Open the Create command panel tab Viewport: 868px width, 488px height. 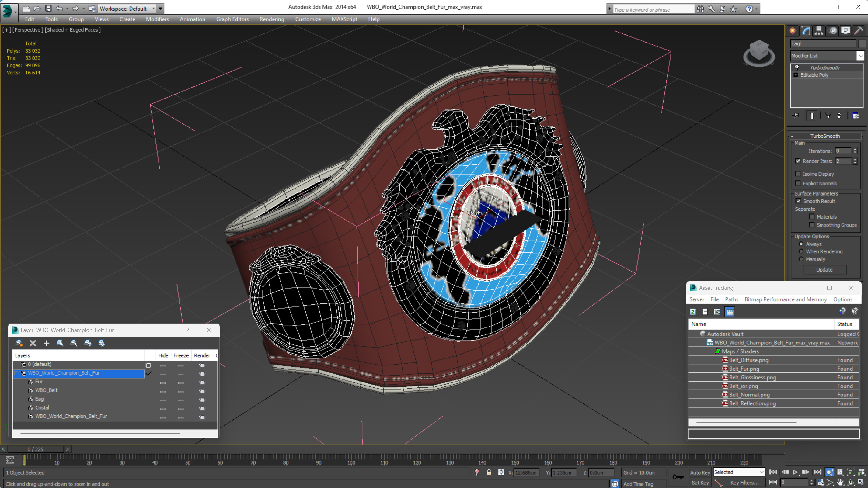[793, 31]
